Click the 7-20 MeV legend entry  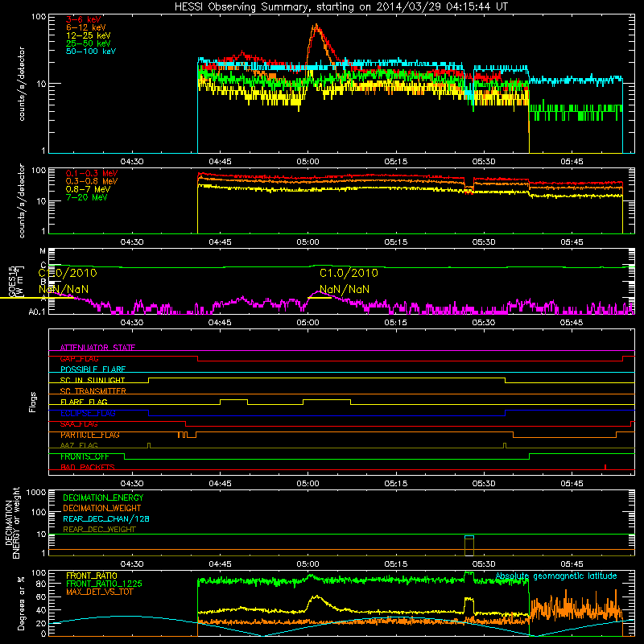87,197
